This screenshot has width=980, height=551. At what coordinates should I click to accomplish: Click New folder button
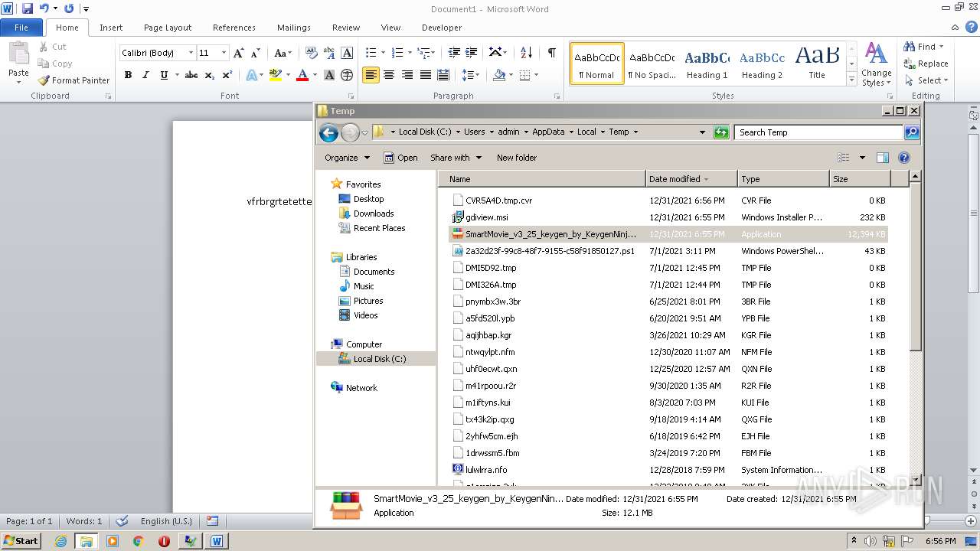tap(517, 158)
